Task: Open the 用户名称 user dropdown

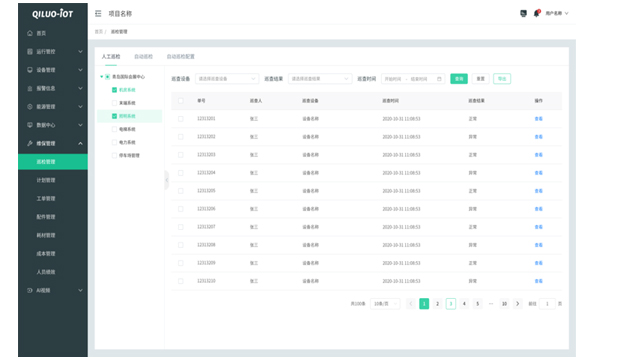Action: click(557, 13)
